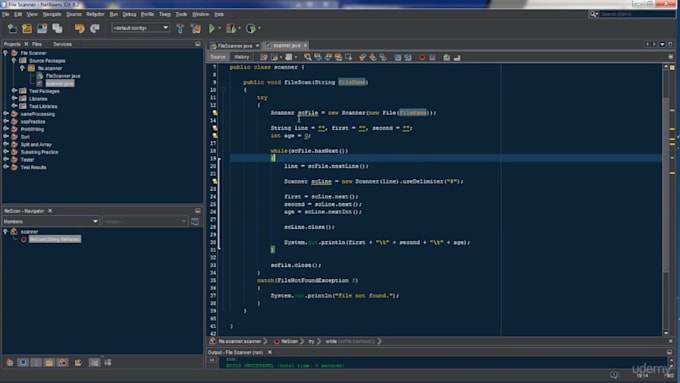Switch to the Services panel tab
The height and width of the screenshot is (383, 680).
(62, 44)
